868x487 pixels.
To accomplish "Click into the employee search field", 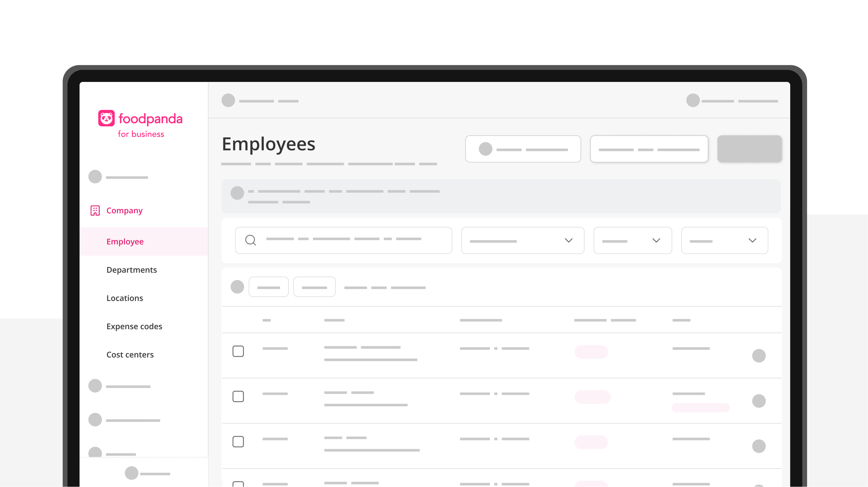I will (x=343, y=240).
